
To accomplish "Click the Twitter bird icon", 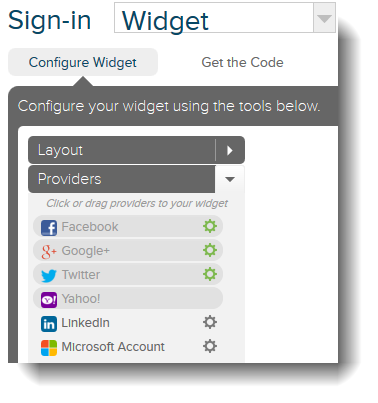I will [x=49, y=276].
